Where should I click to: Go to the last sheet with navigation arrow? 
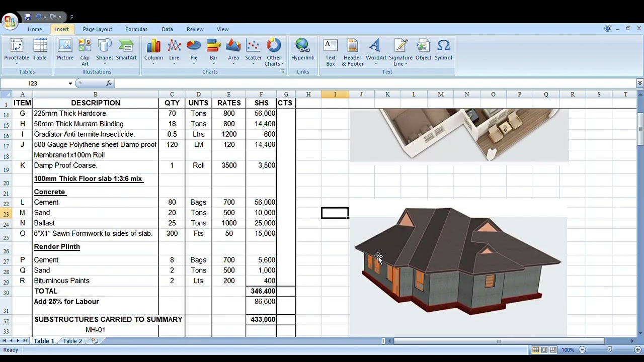pyautogui.click(x=25, y=341)
